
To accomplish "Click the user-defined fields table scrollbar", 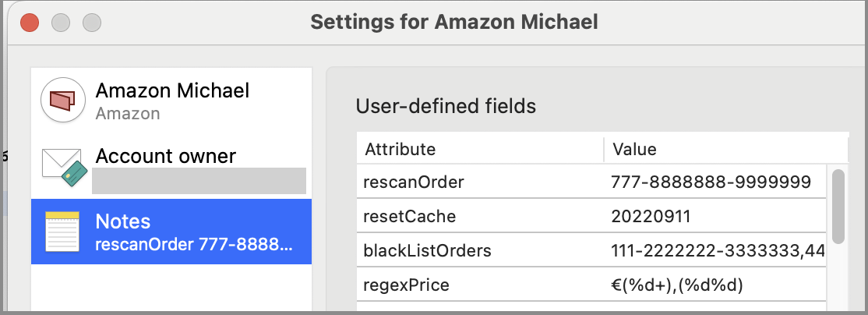I will pyautogui.click(x=838, y=207).
